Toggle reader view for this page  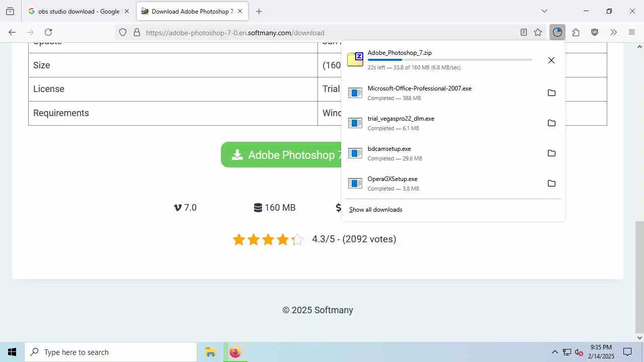(524, 32)
